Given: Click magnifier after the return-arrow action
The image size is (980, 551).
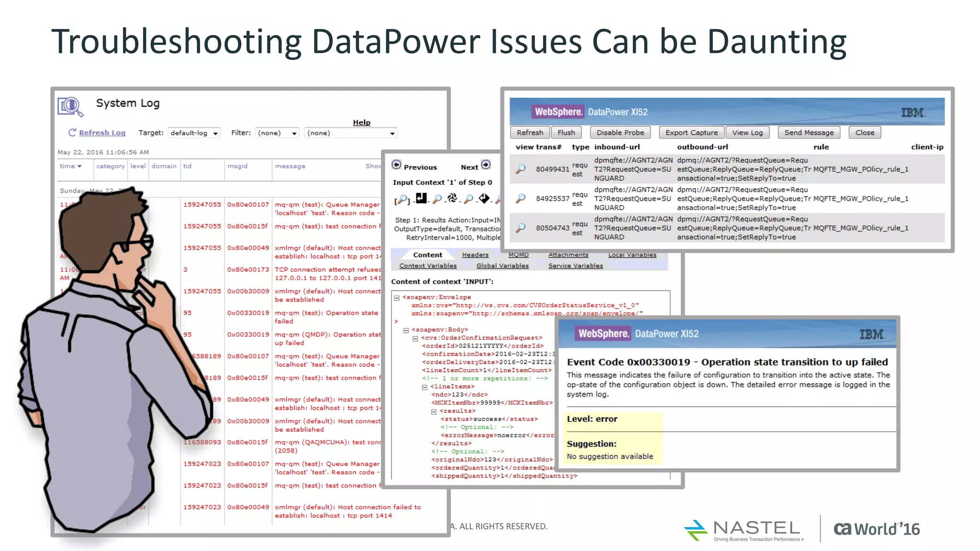Looking at the screenshot, I should coord(437,199).
